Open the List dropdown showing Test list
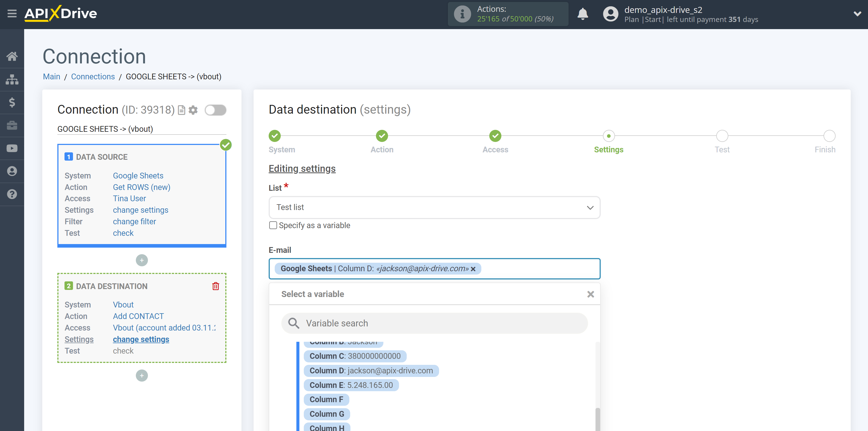This screenshot has height=431, width=868. click(434, 207)
